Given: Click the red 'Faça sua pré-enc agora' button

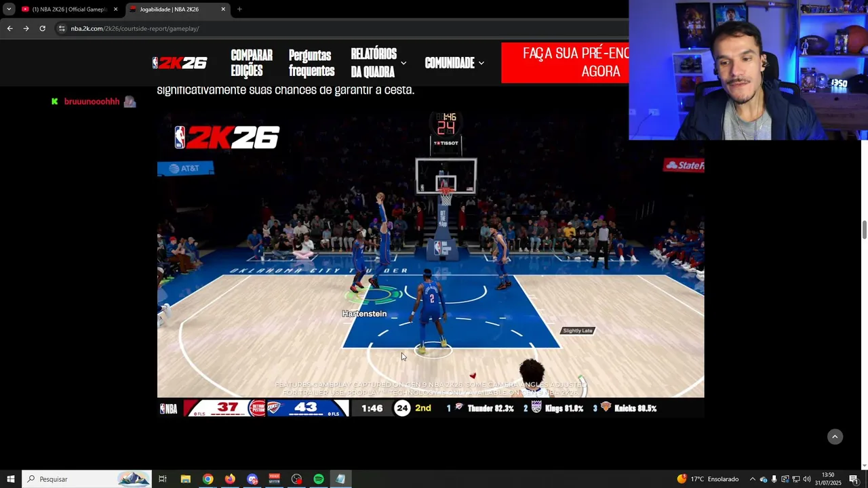Looking at the screenshot, I should click(x=565, y=63).
